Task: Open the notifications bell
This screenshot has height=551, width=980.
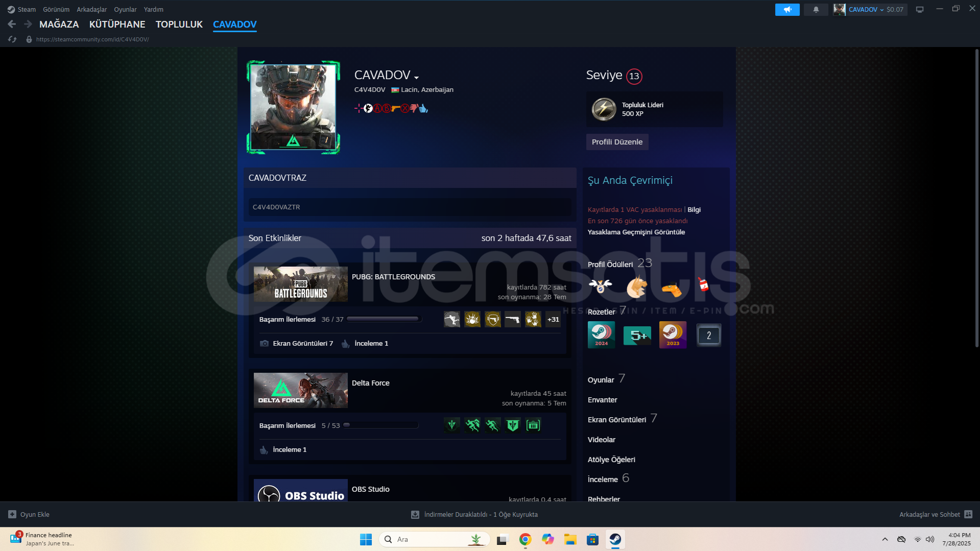Action: click(816, 9)
